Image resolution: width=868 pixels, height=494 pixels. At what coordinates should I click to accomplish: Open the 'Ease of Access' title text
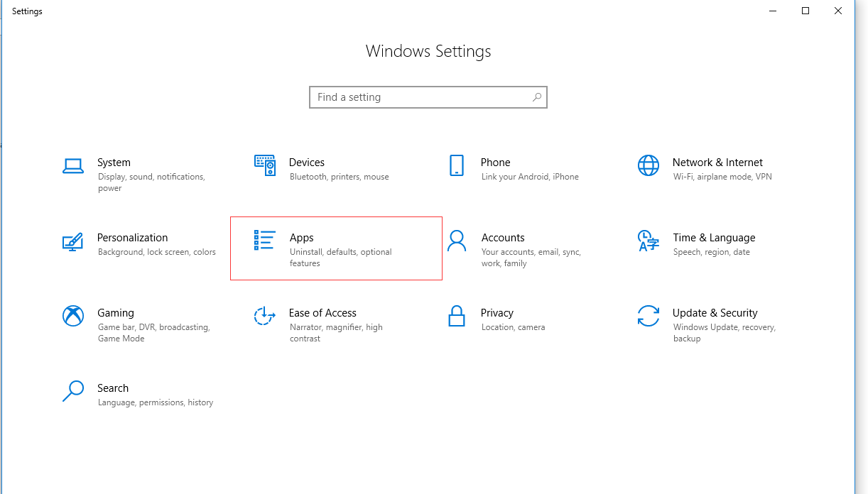(x=322, y=313)
